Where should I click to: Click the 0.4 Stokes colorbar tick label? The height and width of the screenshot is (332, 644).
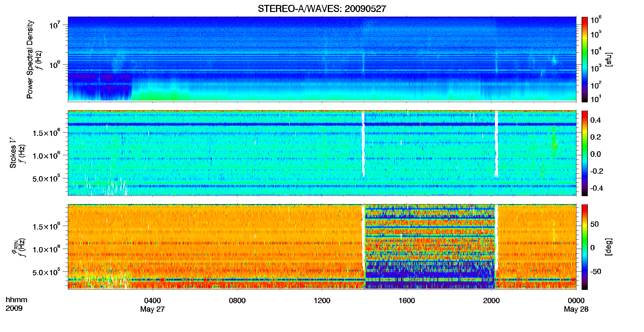(595, 120)
